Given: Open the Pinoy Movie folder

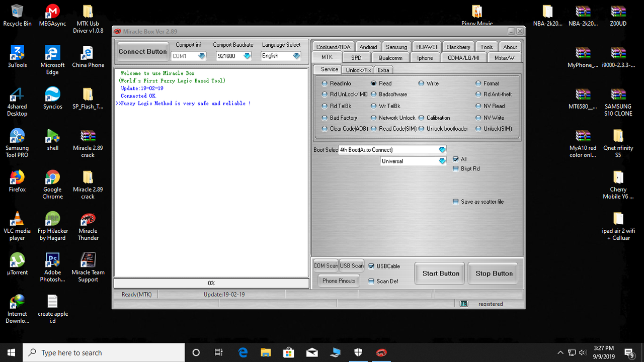Looking at the screenshot, I should point(477,16).
